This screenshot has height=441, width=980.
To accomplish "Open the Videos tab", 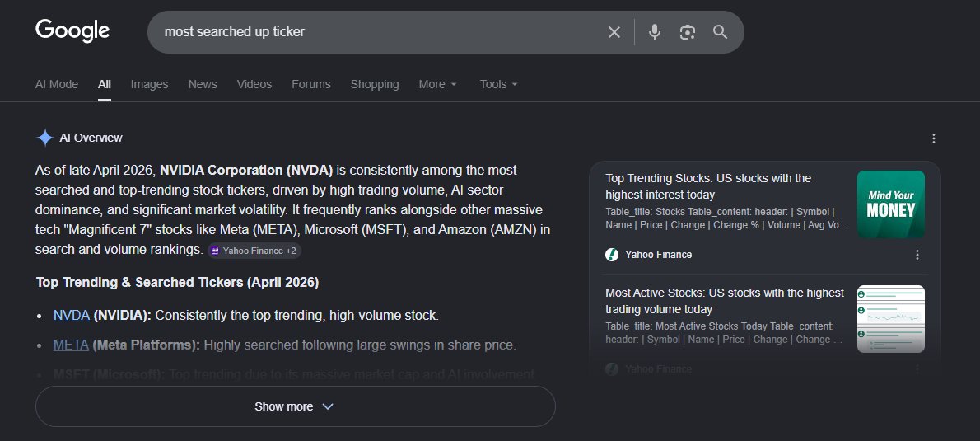I will [254, 84].
